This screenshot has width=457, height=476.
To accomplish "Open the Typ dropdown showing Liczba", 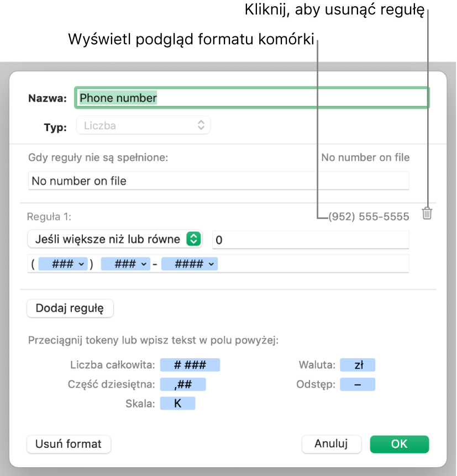I will click(x=144, y=125).
